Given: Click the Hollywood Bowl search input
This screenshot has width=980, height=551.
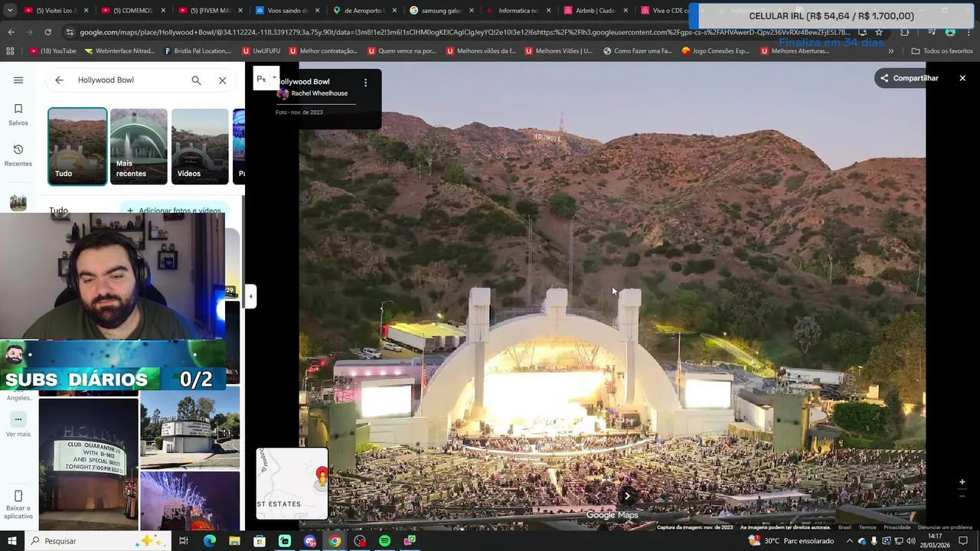Looking at the screenshot, I should (130, 80).
